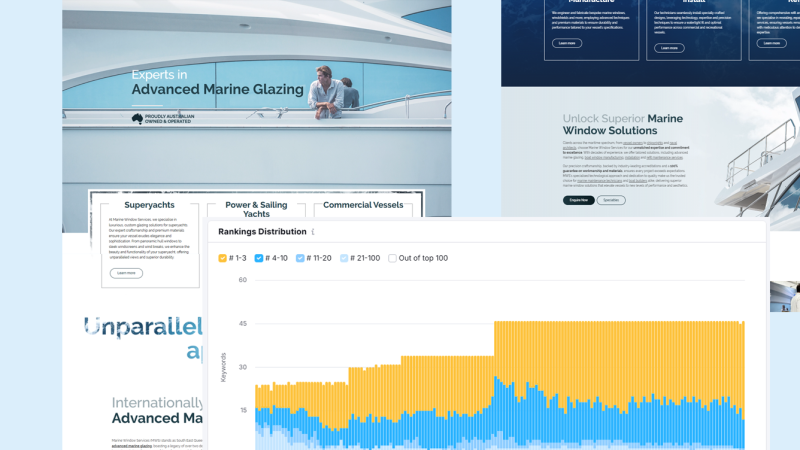Click Learn more in the Install card
Screen dimensions: 800x450
(x=669, y=48)
